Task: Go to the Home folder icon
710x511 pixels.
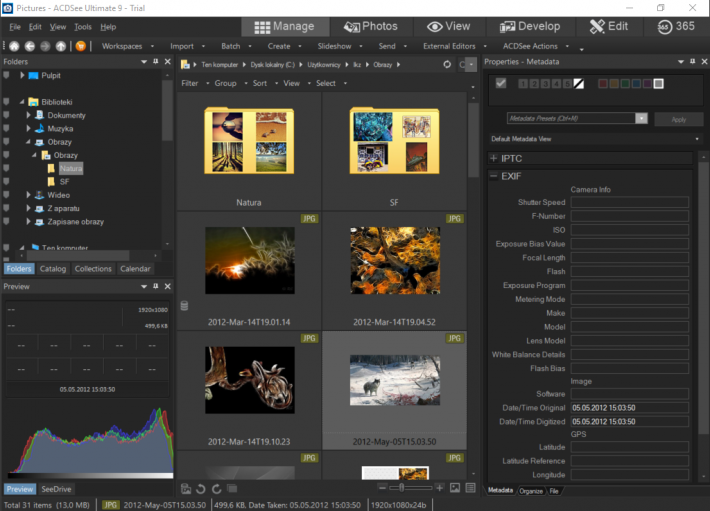Action: point(14,46)
